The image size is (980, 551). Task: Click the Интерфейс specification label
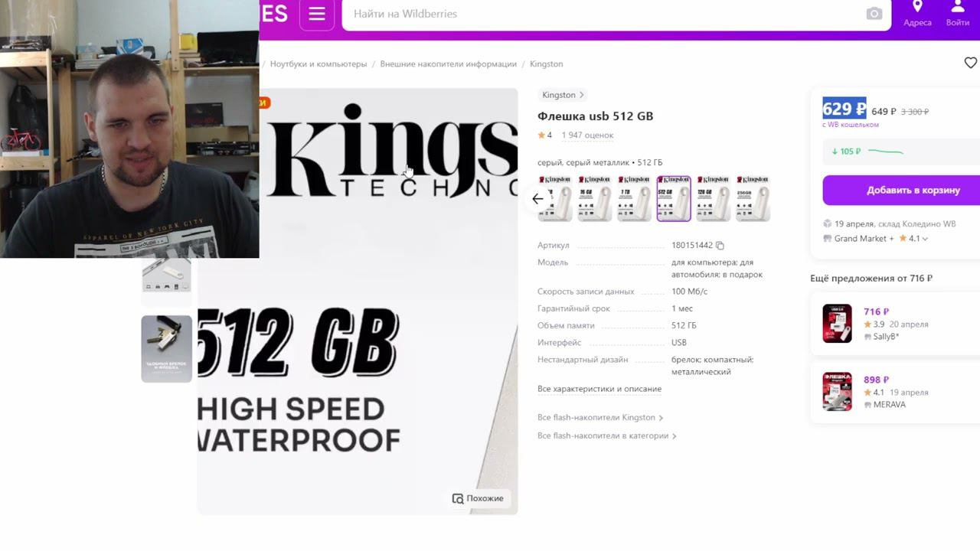(x=559, y=342)
